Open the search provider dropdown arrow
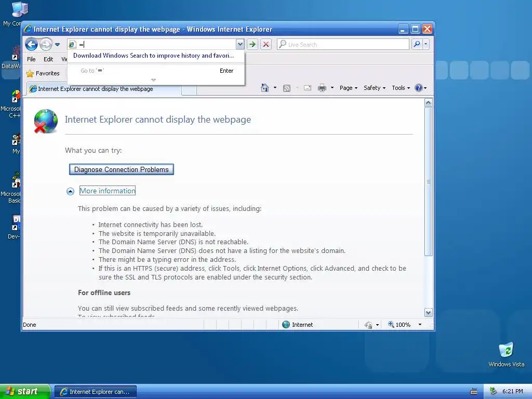This screenshot has width=532, height=399. pos(426,44)
